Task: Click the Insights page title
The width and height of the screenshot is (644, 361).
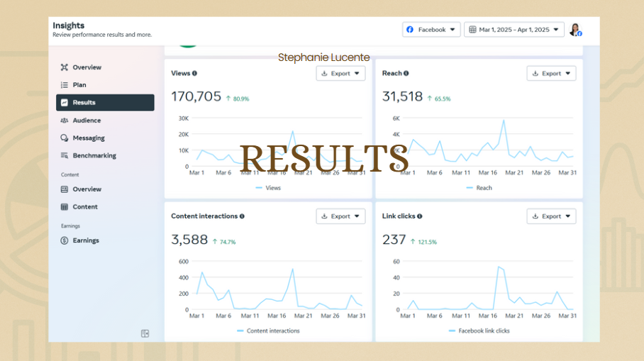Action: [69, 26]
